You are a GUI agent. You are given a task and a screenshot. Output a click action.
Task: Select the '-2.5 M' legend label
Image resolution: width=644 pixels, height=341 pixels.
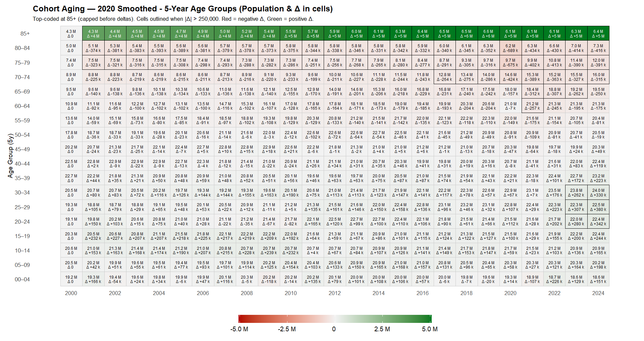pos(287,329)
